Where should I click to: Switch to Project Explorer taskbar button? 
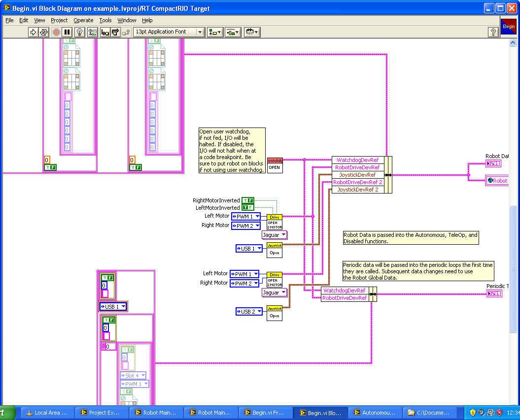[x=101, y=413]
